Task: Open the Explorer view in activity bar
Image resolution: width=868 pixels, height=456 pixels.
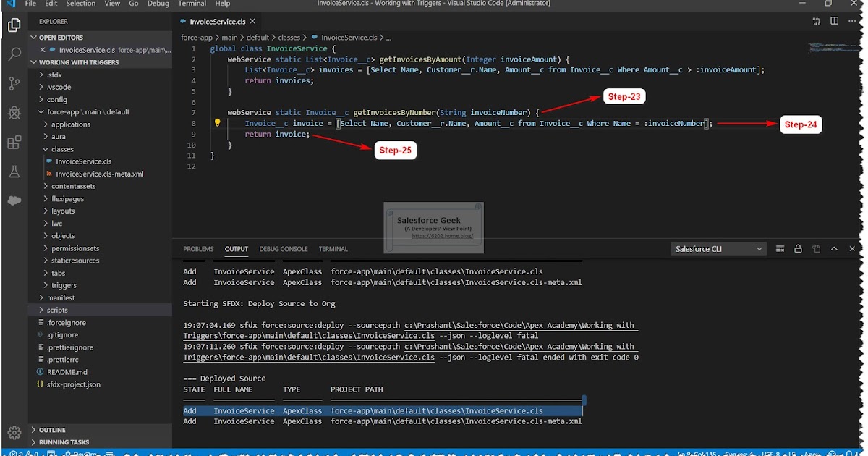Action: click(14, 25)
